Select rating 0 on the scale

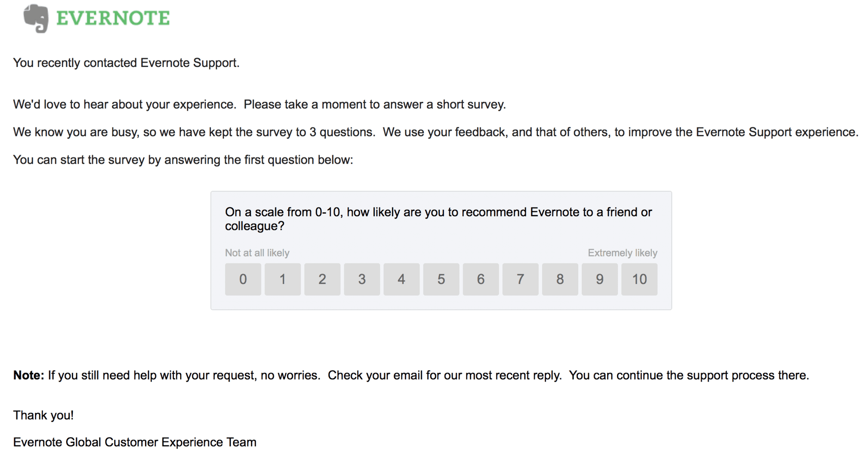point(243,279)
